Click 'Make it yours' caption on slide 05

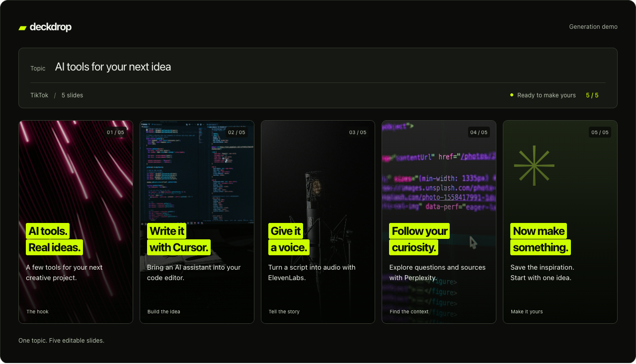tap(527, 312)
